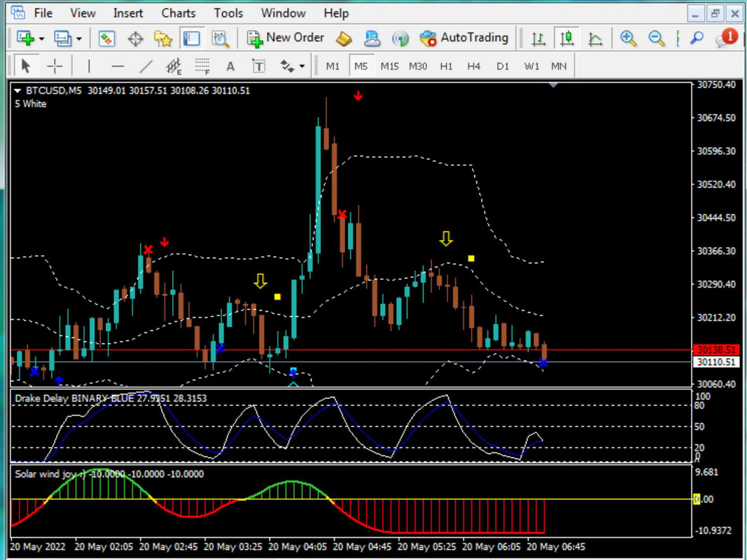
Task: Expand the triangle beside BTCUSD,M5
Action: pyautogui.click(x=17, y=90)
